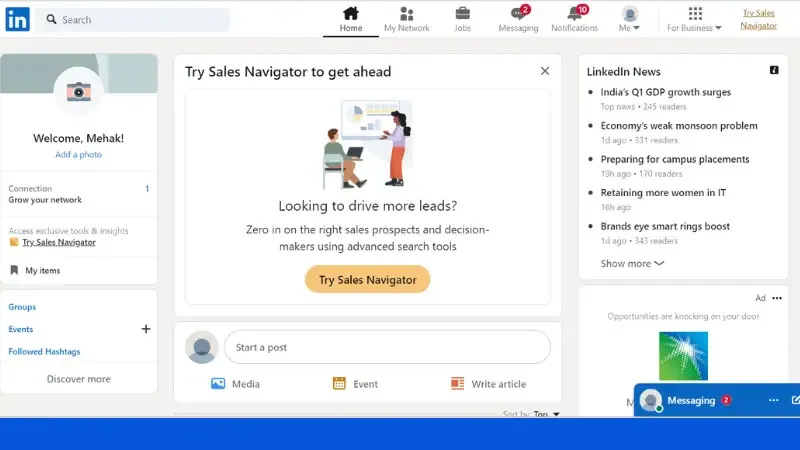Go to the Home tab
Screen dimensions: 800x450
[x=351, y=19]
